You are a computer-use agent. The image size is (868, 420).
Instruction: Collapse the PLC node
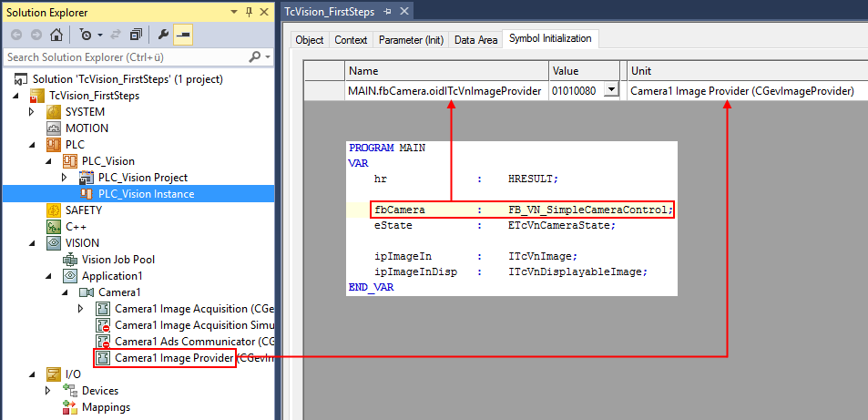[x=32, y=145]
